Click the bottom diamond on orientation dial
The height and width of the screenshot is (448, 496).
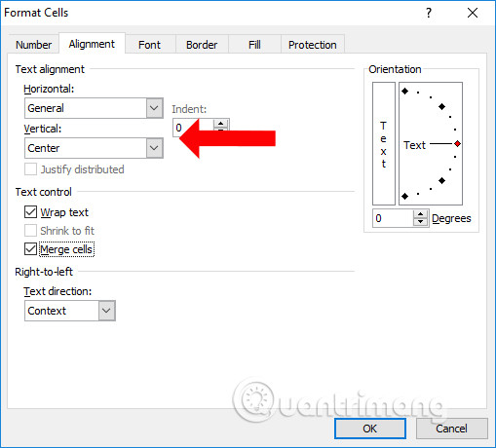pyautogui.click(x=404, y=196)
